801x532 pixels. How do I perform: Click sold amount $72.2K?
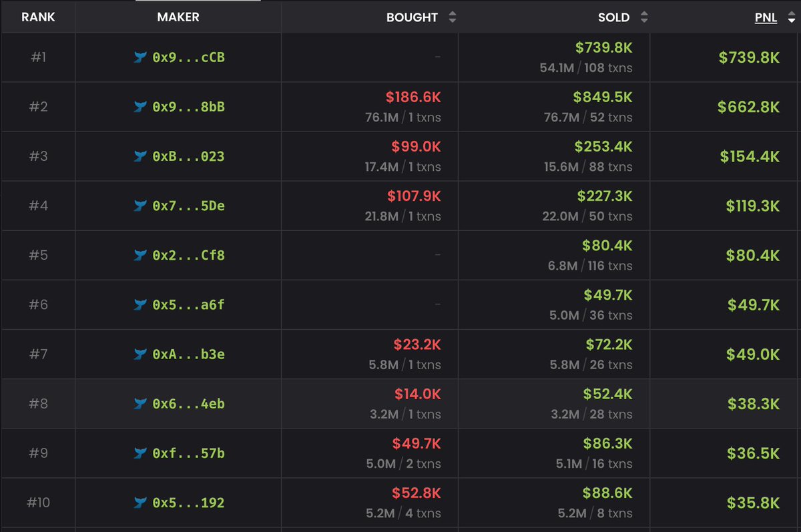tap(609, 344)
